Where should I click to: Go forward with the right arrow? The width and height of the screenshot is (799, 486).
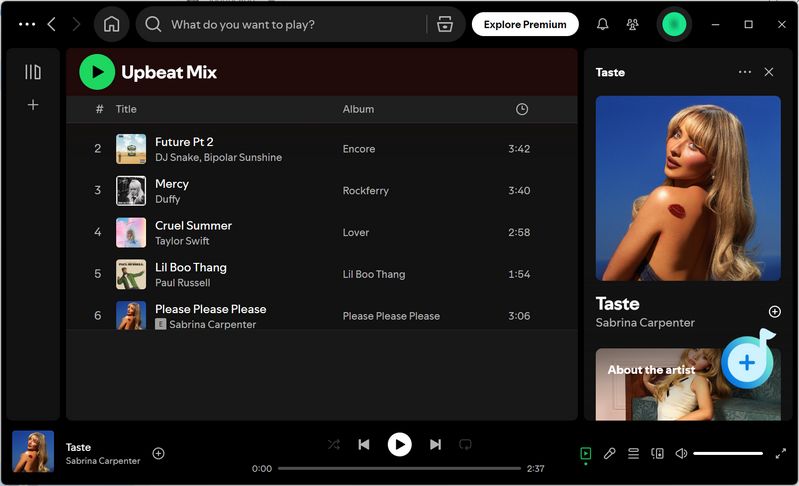76,24
